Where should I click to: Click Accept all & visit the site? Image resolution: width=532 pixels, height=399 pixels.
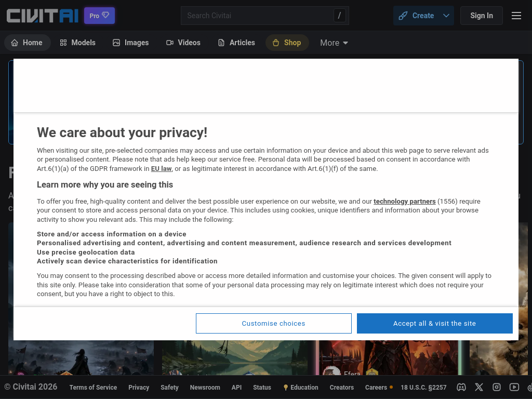point(434,323)
